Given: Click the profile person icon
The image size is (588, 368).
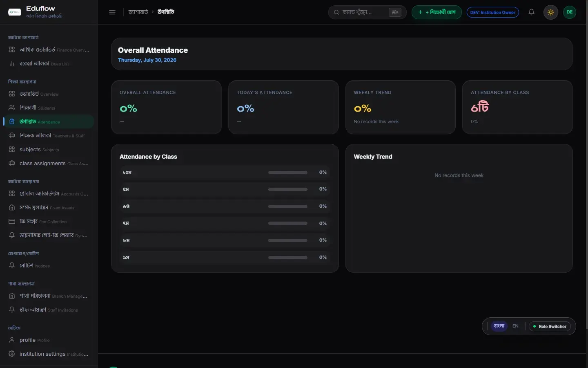Looking at the screenshot, I should 12,340.
